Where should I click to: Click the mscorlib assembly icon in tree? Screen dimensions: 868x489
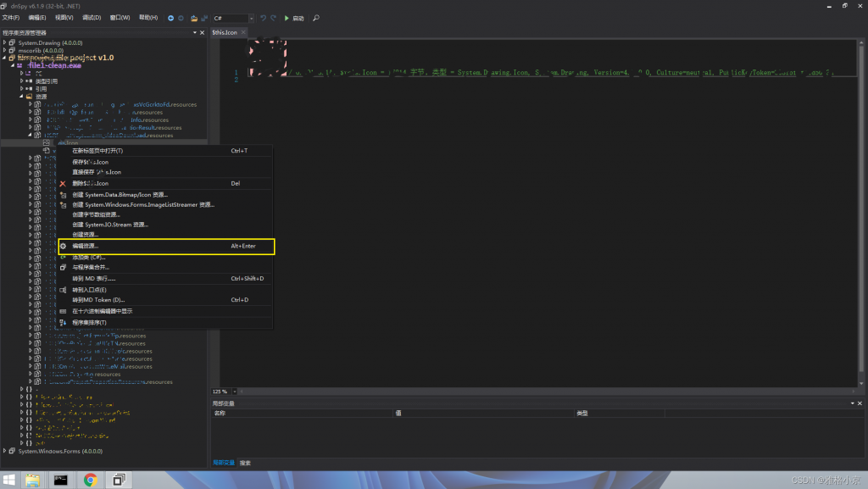pyautogui.click(x=12, y=50)
